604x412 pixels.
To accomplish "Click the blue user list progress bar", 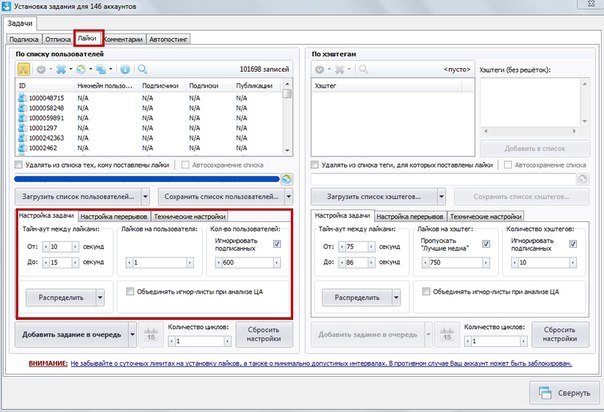I will coord(147,179).
